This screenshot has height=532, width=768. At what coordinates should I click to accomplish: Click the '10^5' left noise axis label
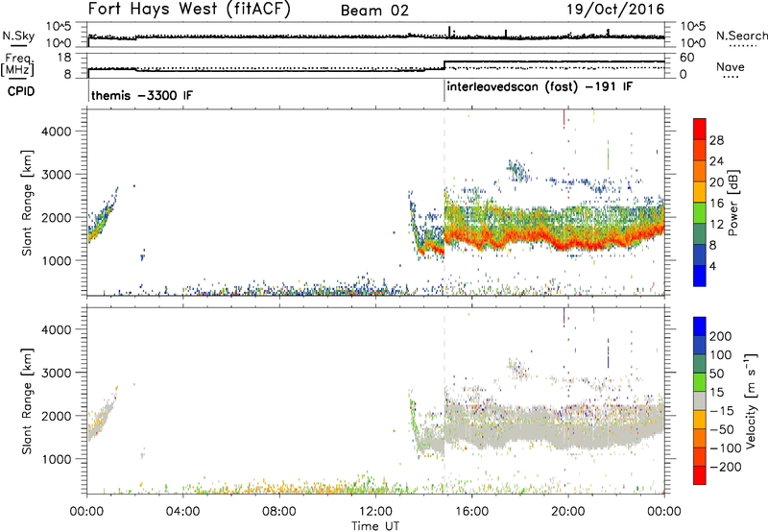[x=59, y=27]
